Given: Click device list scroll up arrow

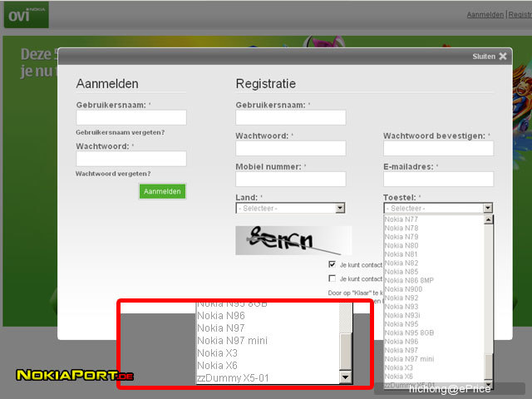Looking at the screenshot, I should click(488, 219).
